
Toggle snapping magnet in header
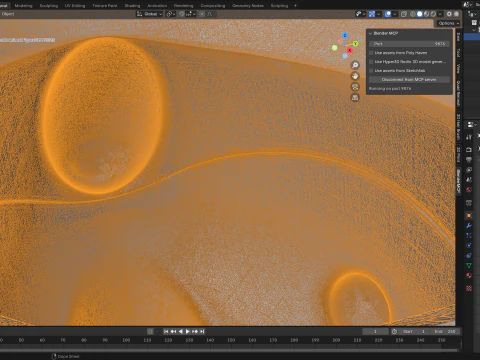point(182,14)
